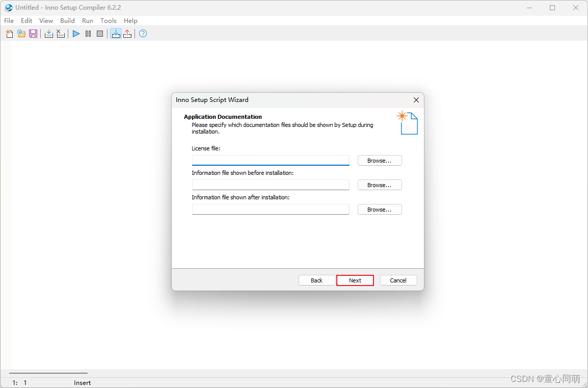Toggle Target Setup install icon
This screenshot has width=588, height=388.
(x=116, y=34)
